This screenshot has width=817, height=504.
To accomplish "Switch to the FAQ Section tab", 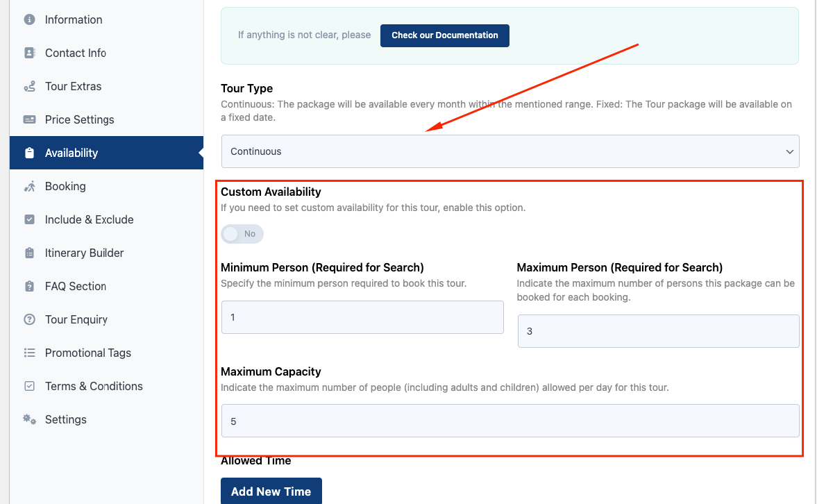I will click(76, 286).
